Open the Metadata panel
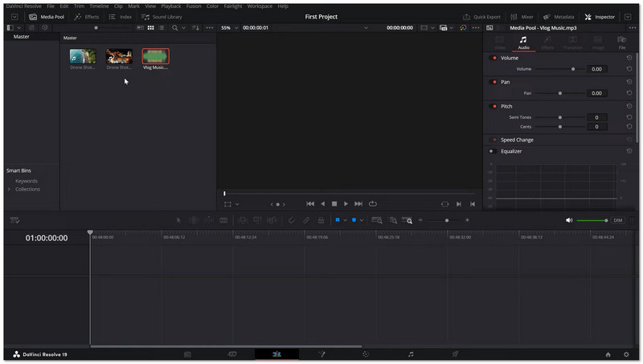The image size is (643, 364). pyautogui.click(x=559, y=17)
